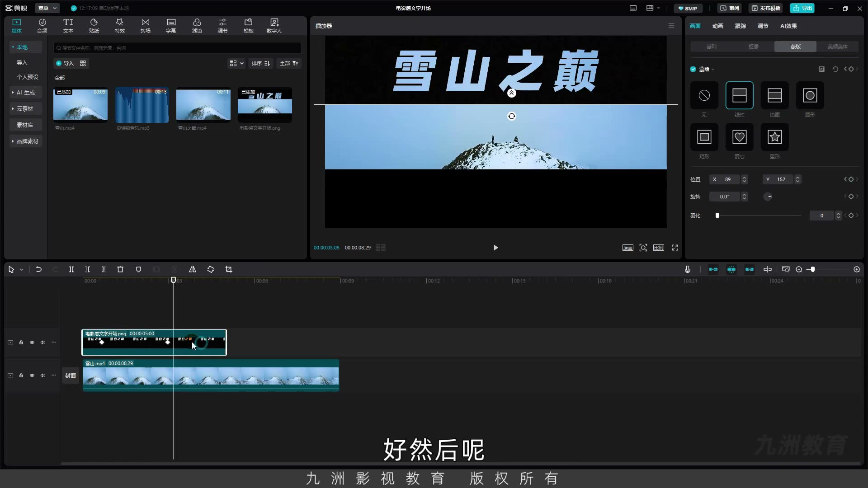
Task: Toggle visibility eye of the 雪山.mp4 track
Action: click(x=32, y=375)
